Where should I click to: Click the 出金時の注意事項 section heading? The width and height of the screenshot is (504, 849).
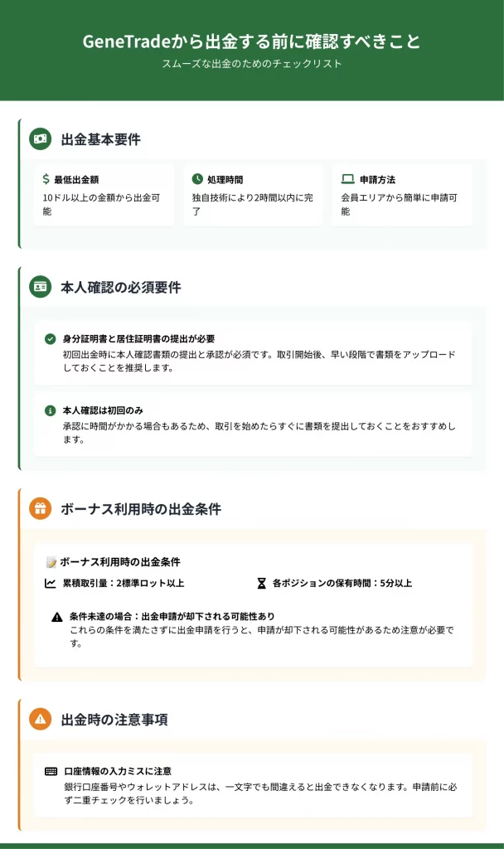[x=114, y=719]
